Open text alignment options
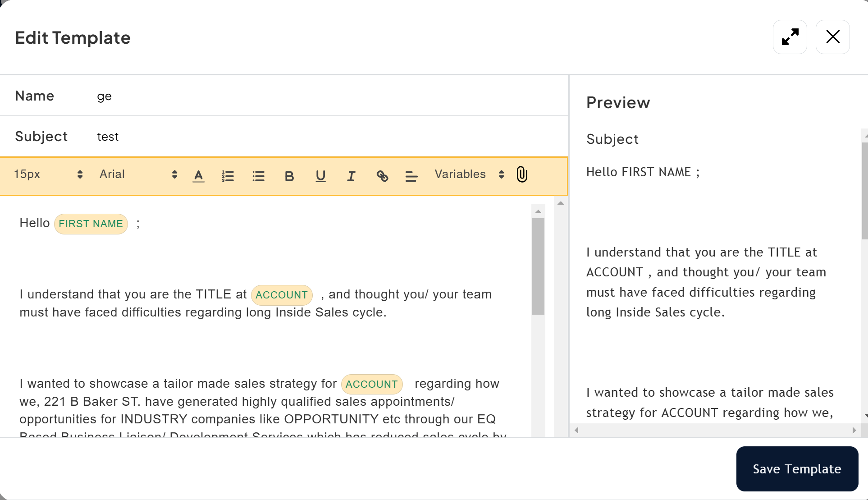 click(411, 176)
